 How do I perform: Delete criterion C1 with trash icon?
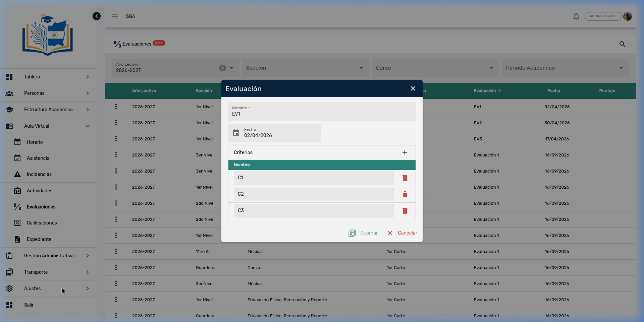[x=405, y=178]
